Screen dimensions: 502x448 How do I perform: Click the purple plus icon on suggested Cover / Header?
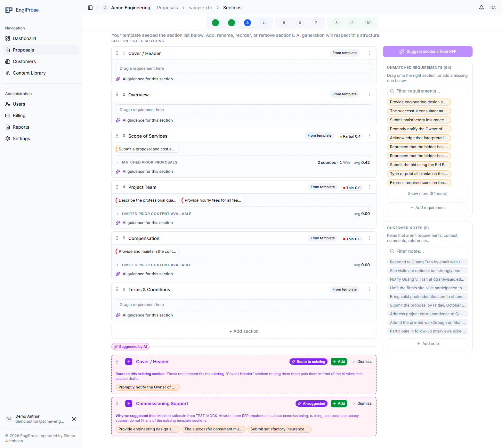click(129, 362)
